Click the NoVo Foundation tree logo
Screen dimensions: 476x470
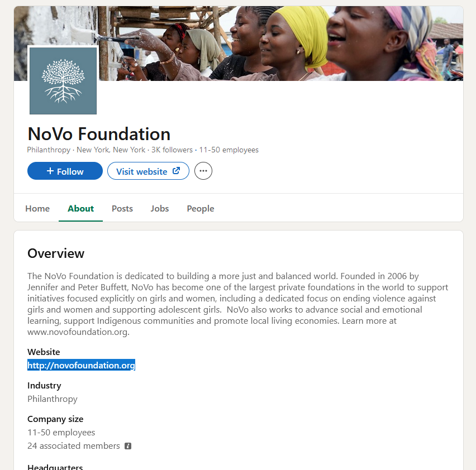click(63, 80)
